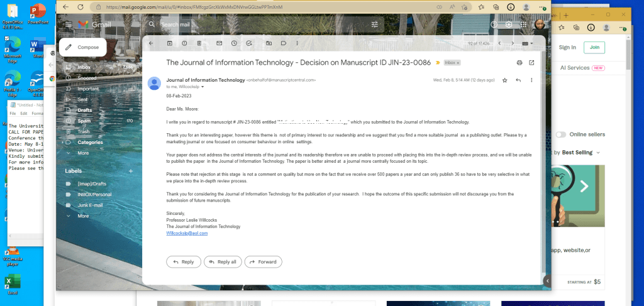Go to the newer email arrow

coord(499,43)
